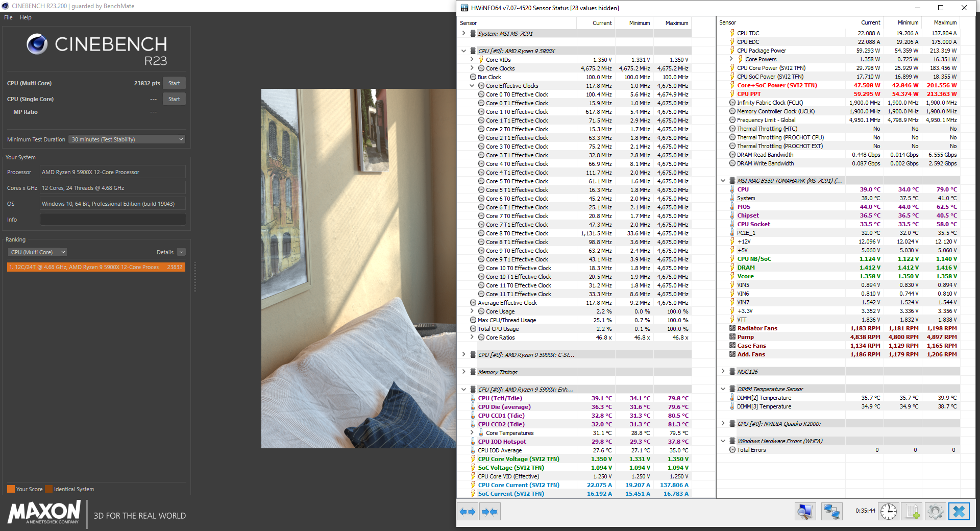Click the MAXON logo in Cinebench
The width and height of the screenshot is (980, 531).
[44, 512]
